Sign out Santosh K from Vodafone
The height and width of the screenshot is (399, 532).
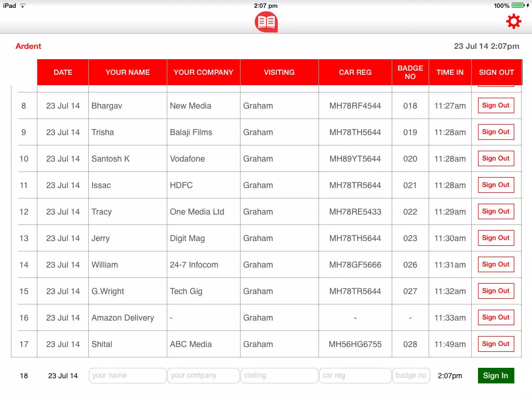496,158
